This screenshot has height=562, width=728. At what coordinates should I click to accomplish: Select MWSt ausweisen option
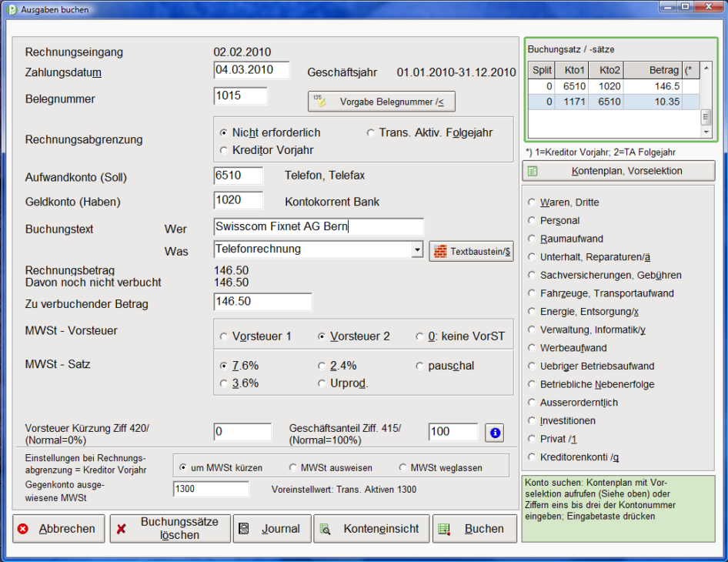click(293, 467)
